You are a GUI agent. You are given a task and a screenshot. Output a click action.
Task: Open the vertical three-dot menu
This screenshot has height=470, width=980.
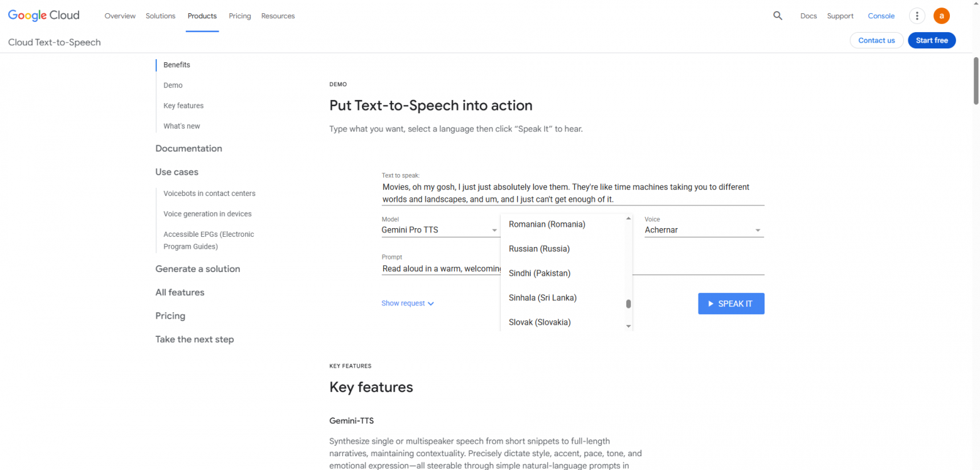pyautogui.click(x=917, y=16)
